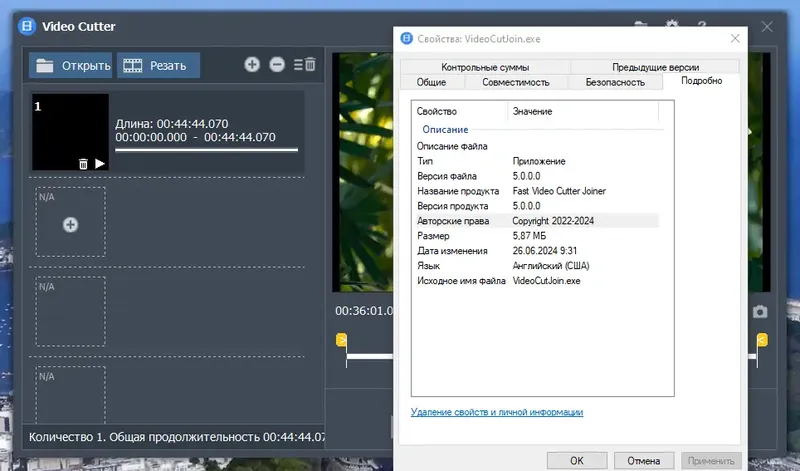
Task: Delete clip 1 via its trash icon
Action: pos(83,164)
